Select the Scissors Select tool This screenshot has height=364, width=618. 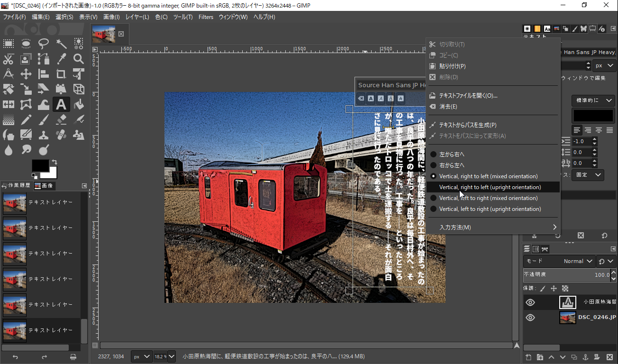coord(9,59)
